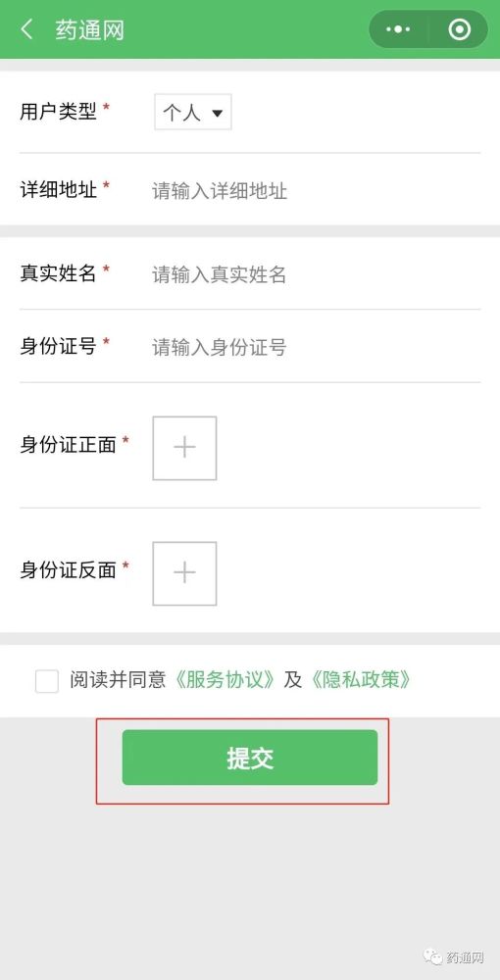Tap the plus box for 身份证正面 upload
This screenshot has width=500, height=980.
pyautogui.click(x=184, y=448)
